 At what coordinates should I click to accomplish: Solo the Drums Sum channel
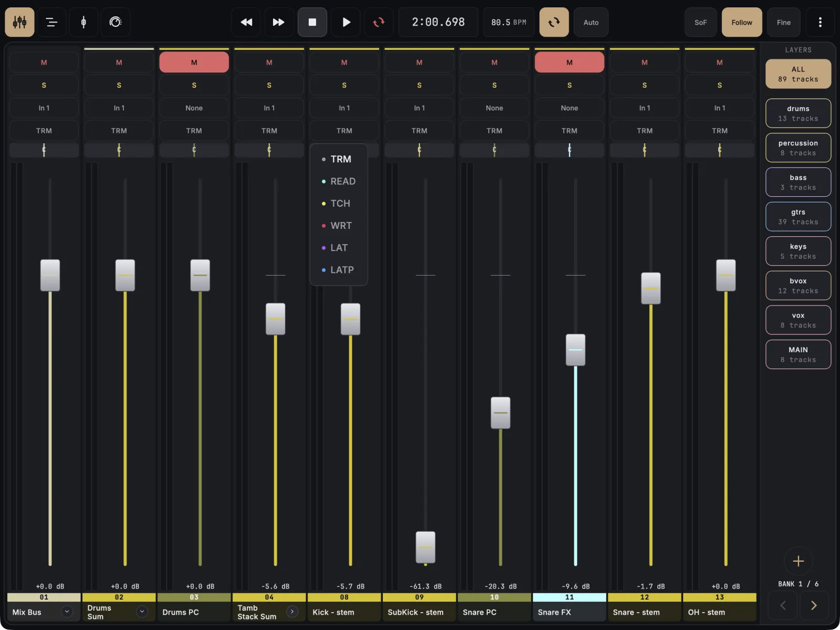point(119,85)
